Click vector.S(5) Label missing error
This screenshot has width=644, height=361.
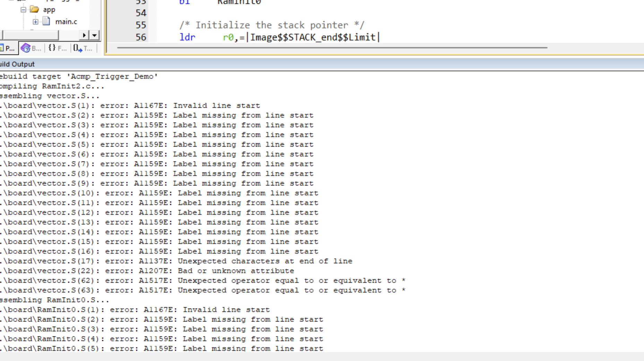click(157, 144)
